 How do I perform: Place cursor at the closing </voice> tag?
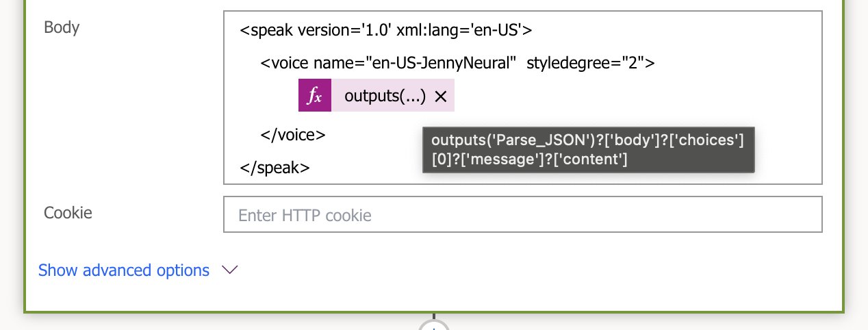[292, 134]
